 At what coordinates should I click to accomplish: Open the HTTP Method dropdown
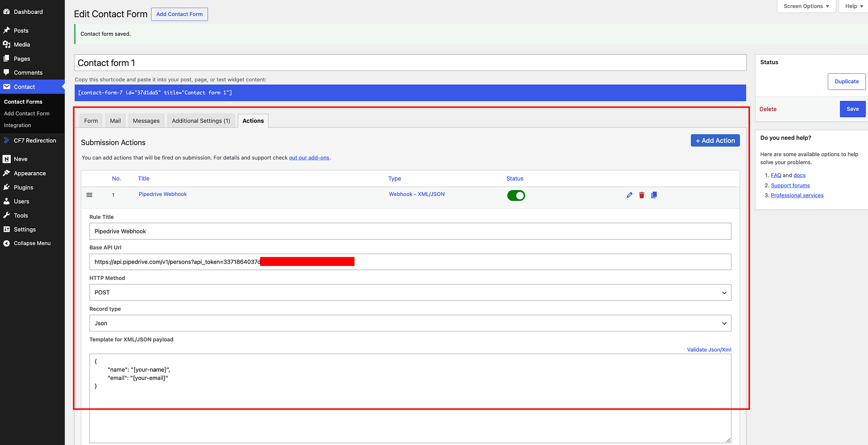(x=410, y=293)
